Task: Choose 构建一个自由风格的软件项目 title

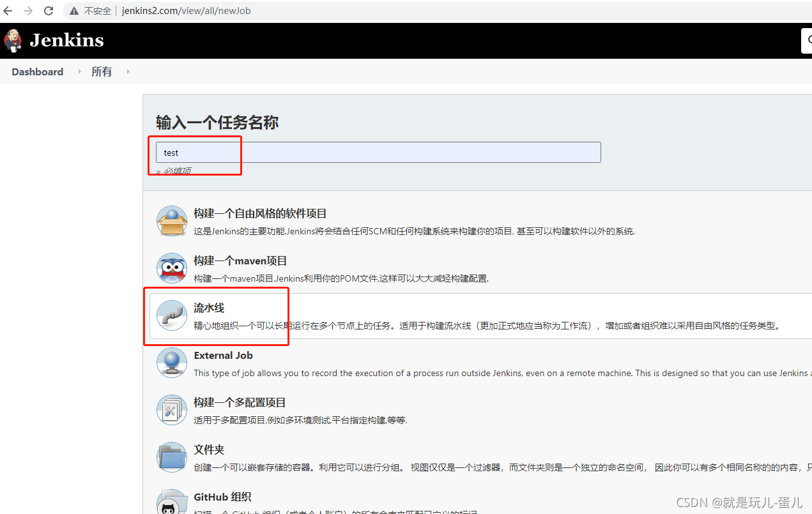Action: pyautogui.click(x=260, y=213)
